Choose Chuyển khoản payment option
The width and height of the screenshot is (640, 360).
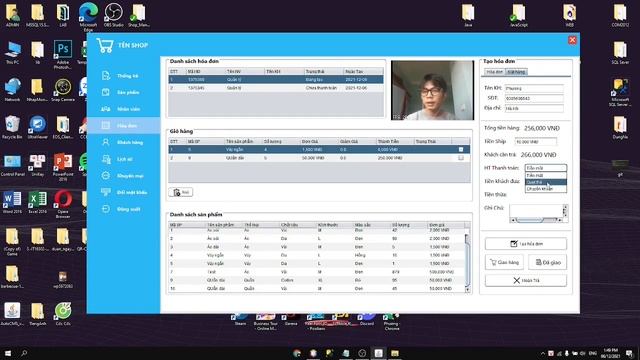click(x=546, y=189)
